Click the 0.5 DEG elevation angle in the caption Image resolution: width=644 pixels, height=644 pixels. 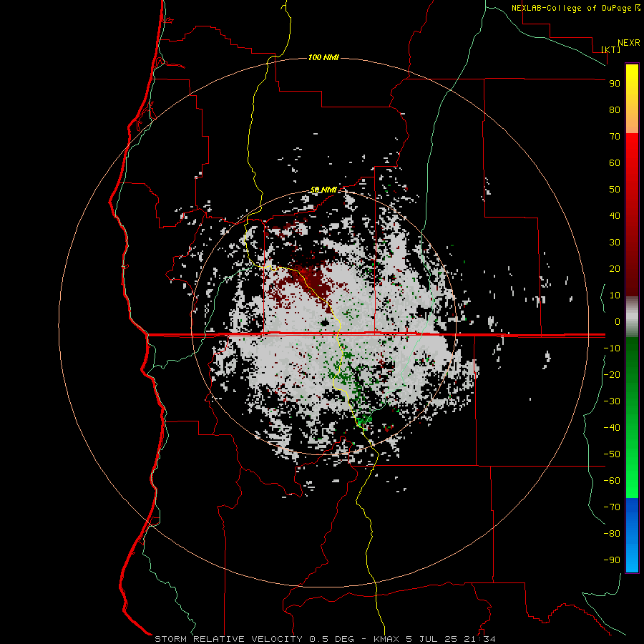click(x=331, y=639)
